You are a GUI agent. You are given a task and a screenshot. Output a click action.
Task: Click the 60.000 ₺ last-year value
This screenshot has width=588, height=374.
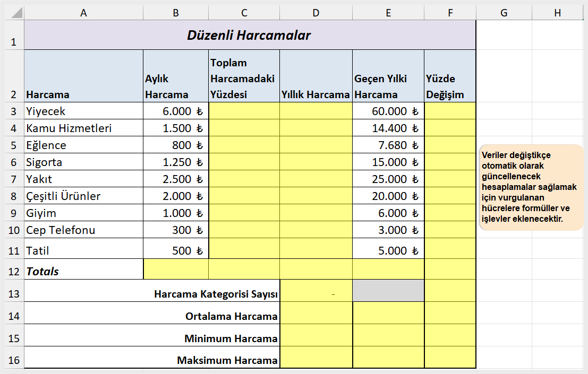[x=388, y=111]
